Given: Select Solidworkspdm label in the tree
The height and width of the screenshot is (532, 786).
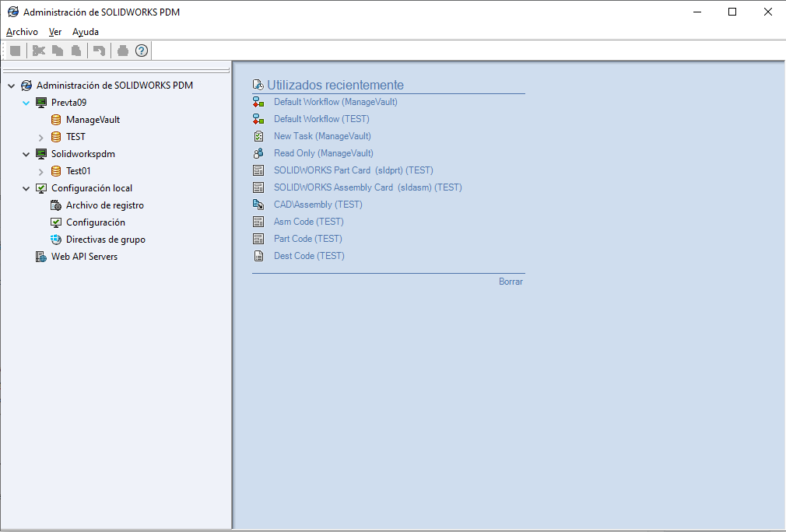Looking at the screenshot, I should (x=83, y=154).
